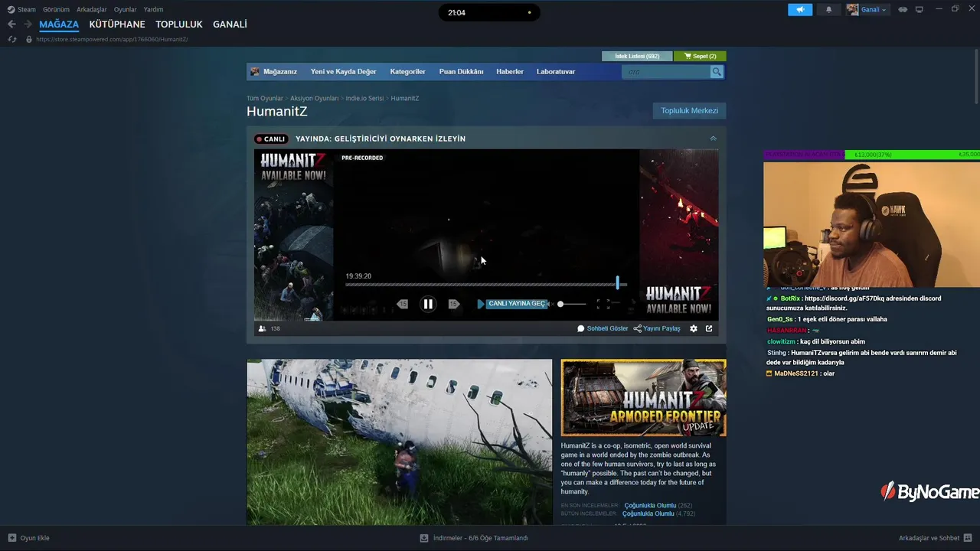Open Tüm Oyunlar breadcrumb link
The image size is (980, 551).
[265, 99]
